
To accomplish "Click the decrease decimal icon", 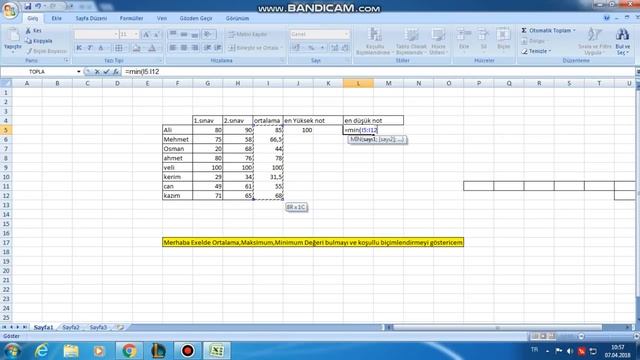I will click(345, 48).
